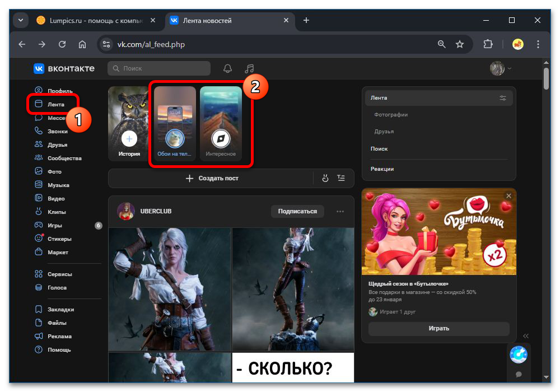This screenshot has width=560, height=392.
Task: Click the Играть button
Action: 438,329
